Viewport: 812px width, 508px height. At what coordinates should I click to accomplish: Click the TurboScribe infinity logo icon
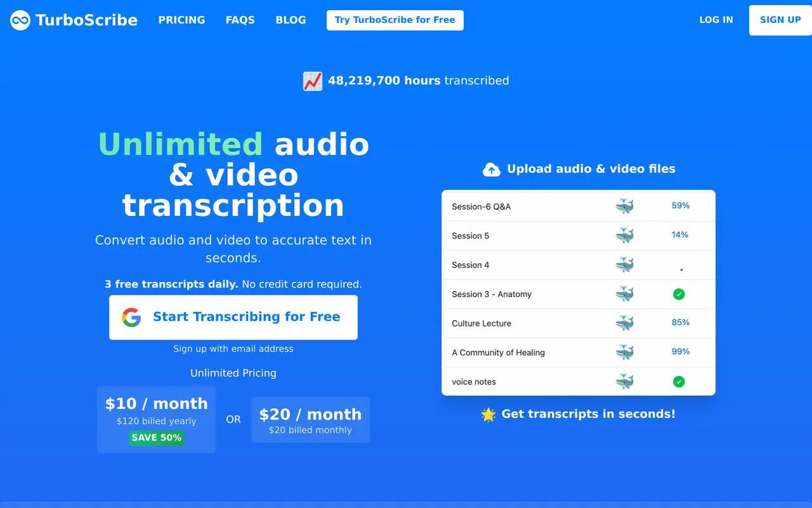(20, 20)
